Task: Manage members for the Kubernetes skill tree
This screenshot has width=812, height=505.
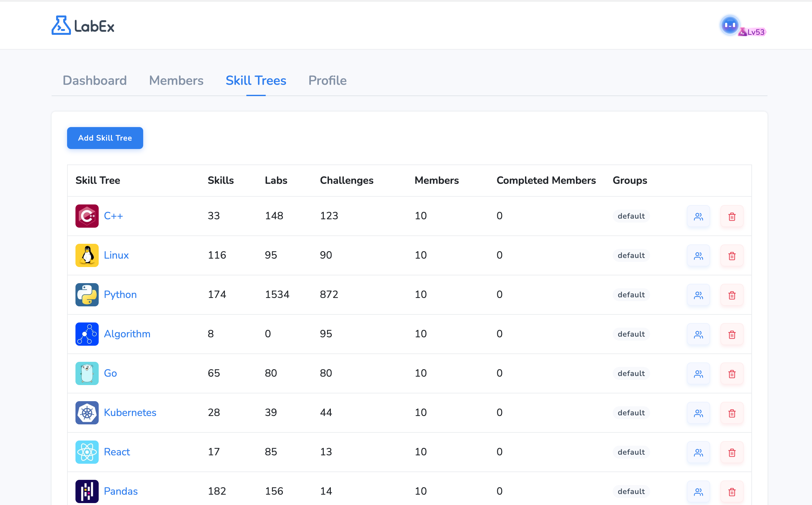Action: (698, 413)
